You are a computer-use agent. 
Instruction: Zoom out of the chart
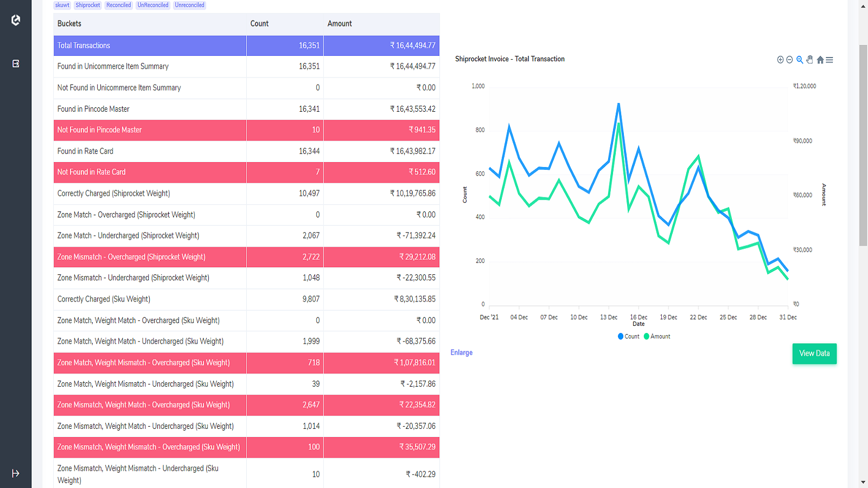[789, 60]
